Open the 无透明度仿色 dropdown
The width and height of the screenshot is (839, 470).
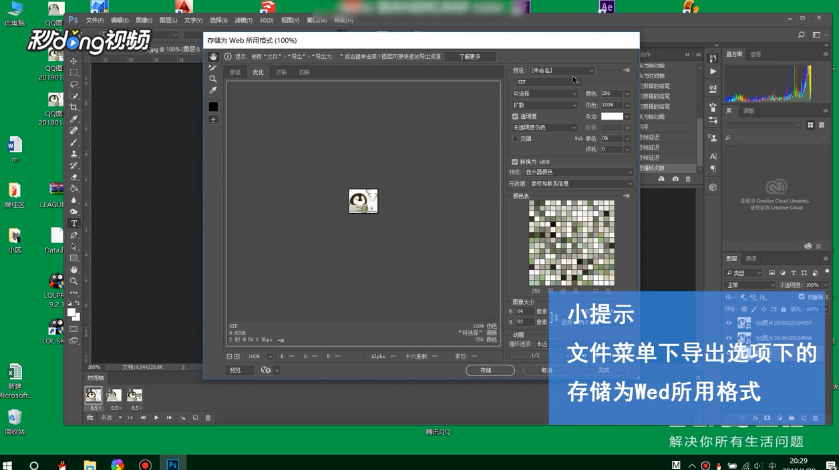pyautogui.click(x=545, y=127)
